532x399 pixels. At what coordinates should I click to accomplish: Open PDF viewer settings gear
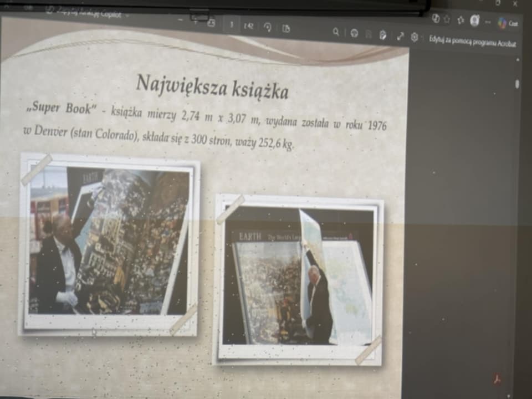tap(415, 37)
